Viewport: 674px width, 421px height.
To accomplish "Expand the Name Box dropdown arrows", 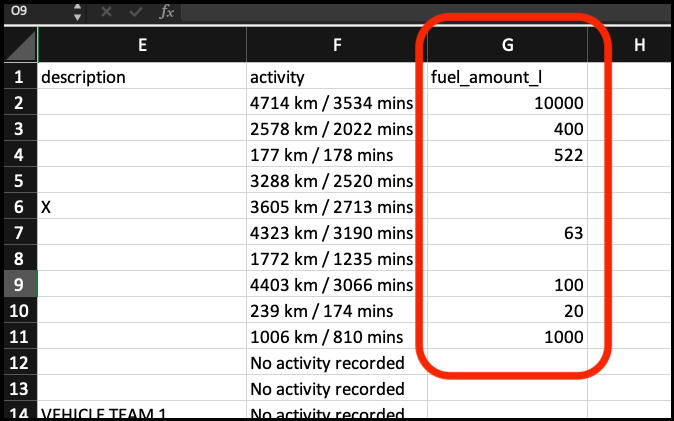I will click(78, 13).
